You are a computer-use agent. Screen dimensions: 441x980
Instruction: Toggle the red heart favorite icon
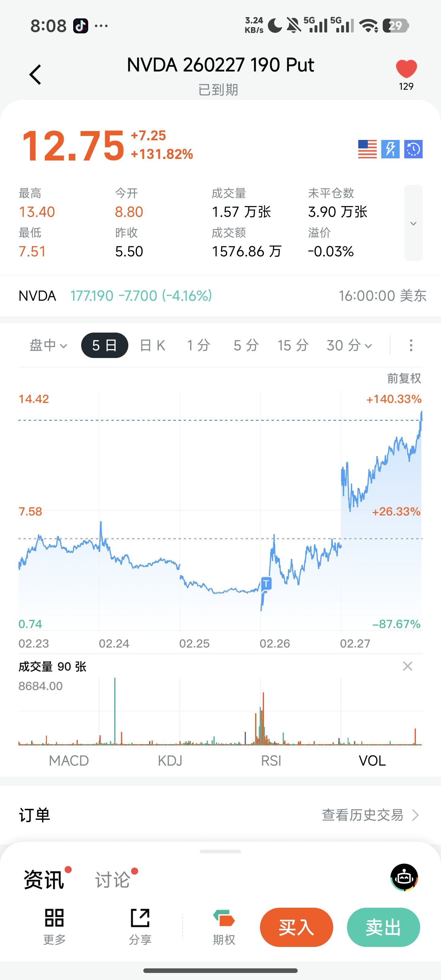[x=406, y=69]
